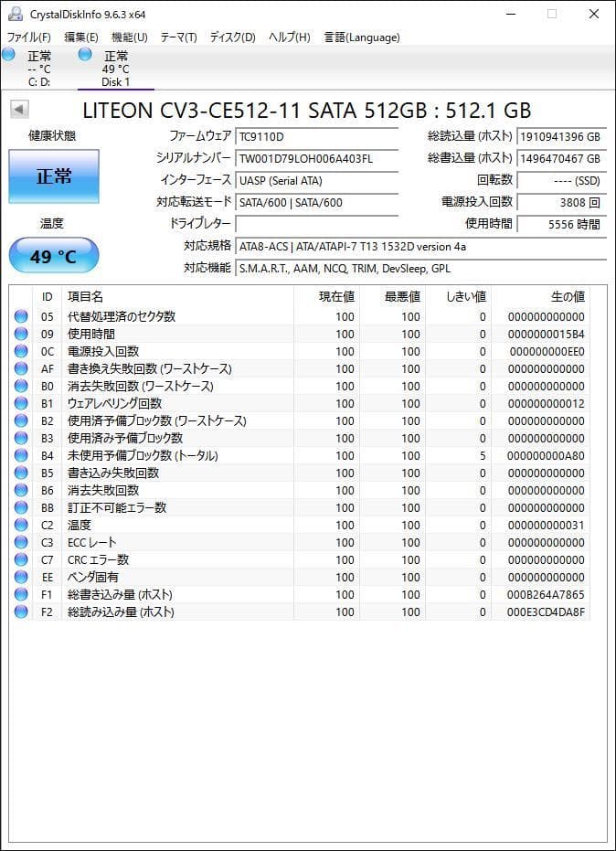Viewport: 616px width, 851px height.
Task: Click the 生の値 column header
Action: pos(540,297)
